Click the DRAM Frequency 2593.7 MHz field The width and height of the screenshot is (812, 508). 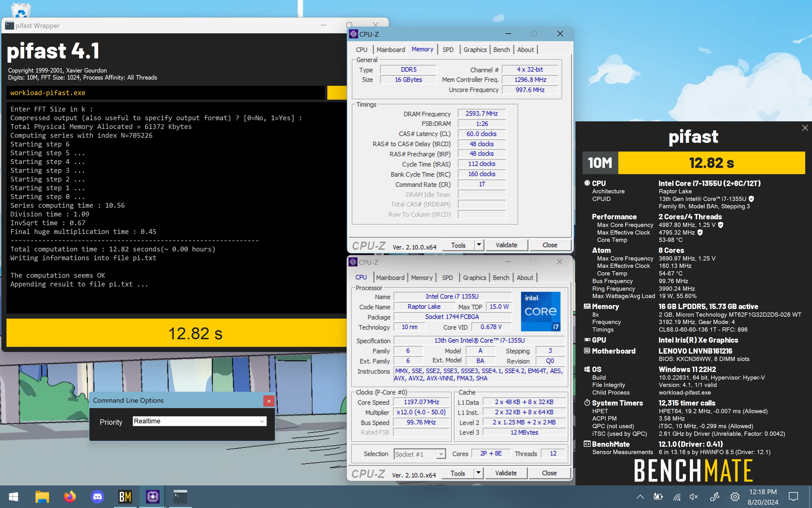[482, 113]
